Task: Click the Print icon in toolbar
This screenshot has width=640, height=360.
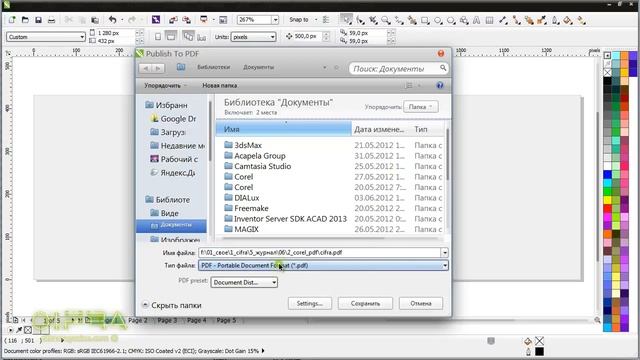Action: (51, 20)
